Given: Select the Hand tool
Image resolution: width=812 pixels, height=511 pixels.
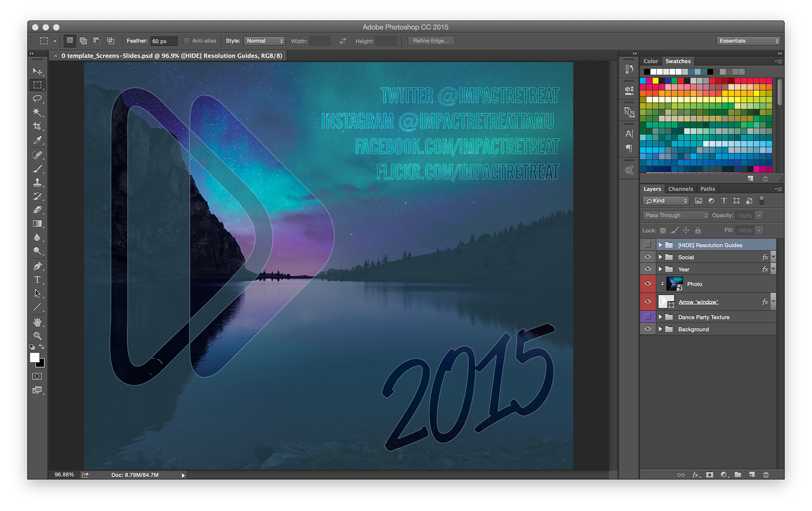Looking at the screenshot, I should tap(38, 322).
